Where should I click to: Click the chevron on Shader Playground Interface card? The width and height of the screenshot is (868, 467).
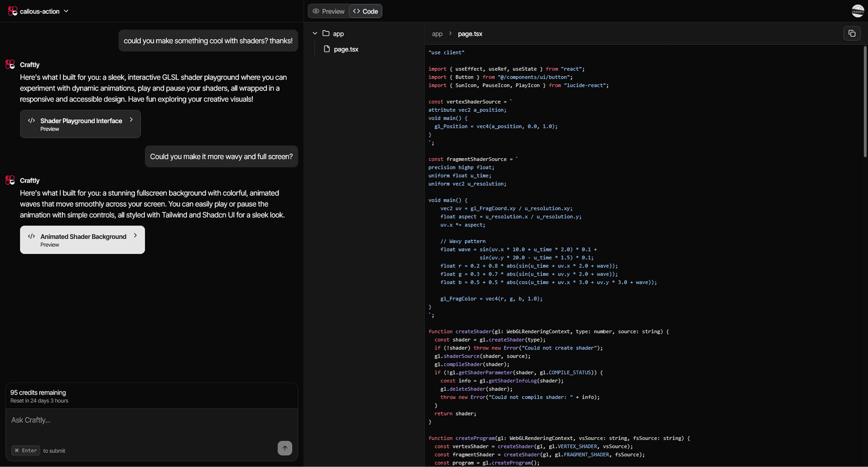(131, 120)
